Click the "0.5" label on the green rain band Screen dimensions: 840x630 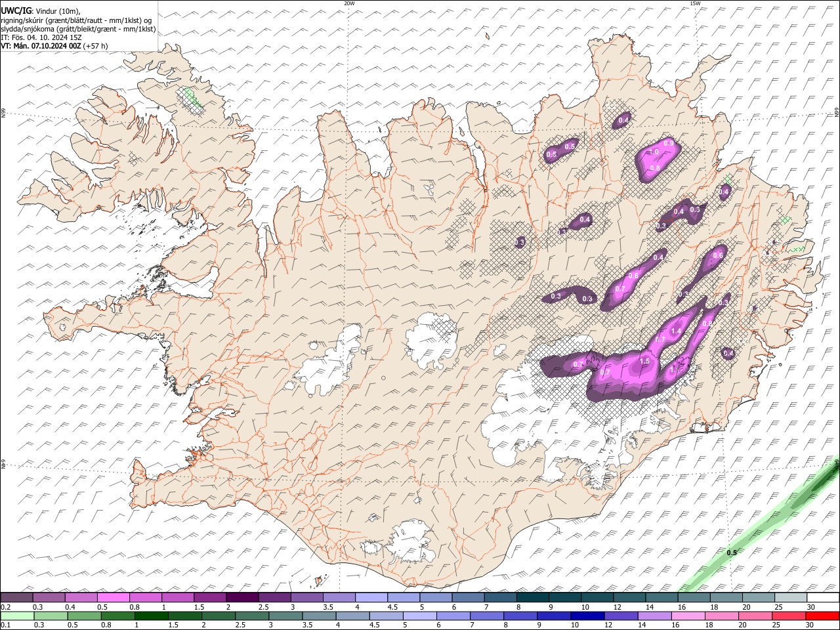(x=732, y=553)
